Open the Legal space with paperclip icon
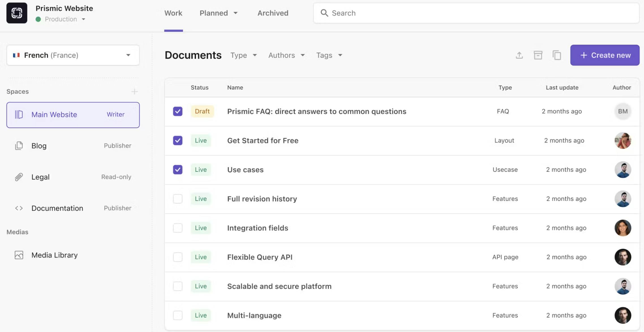This screenshot has width=644, height=332. pos(40,177)
